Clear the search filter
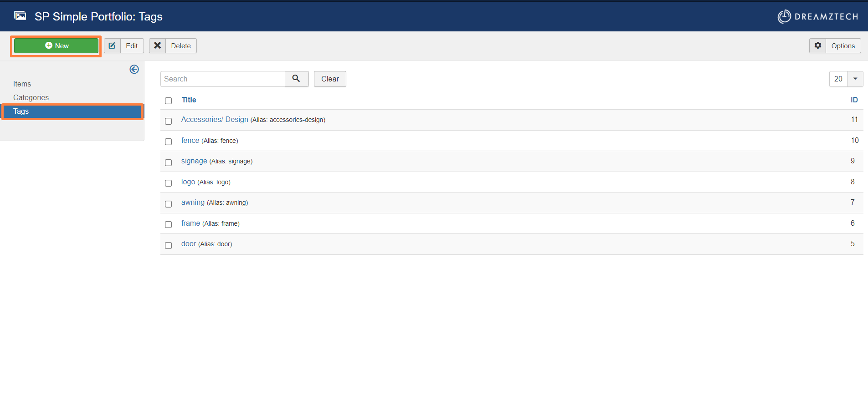Viewport: 868px width, 395px height. (x=330, y=79)
